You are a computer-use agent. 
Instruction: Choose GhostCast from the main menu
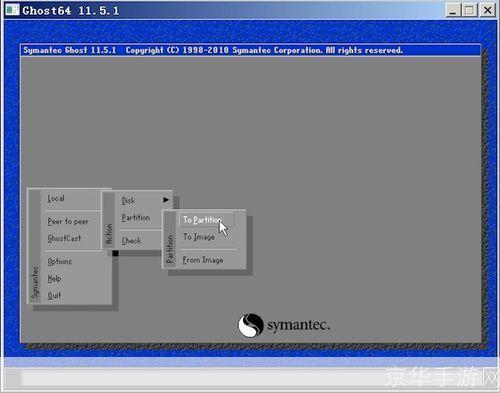[64, 238]
